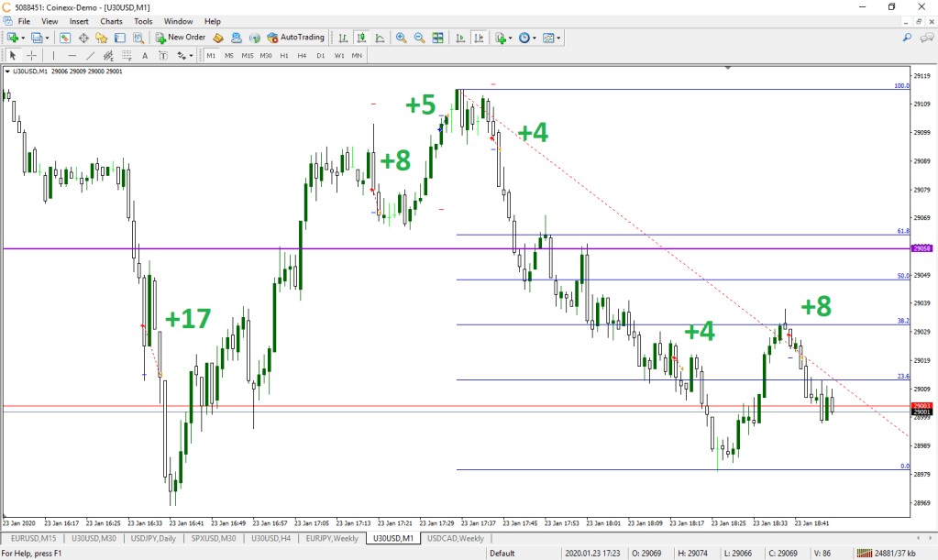Image resolution: width=938 pixels, height=560 pixels.
Task: Select the text label tool
Action: click(x=143, y=55)
